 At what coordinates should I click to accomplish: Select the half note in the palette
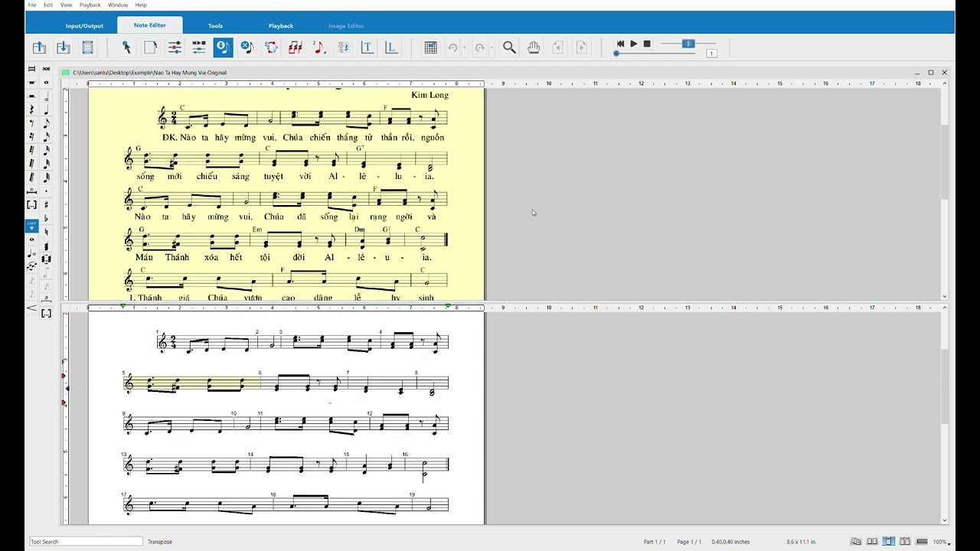coord(46,96)
